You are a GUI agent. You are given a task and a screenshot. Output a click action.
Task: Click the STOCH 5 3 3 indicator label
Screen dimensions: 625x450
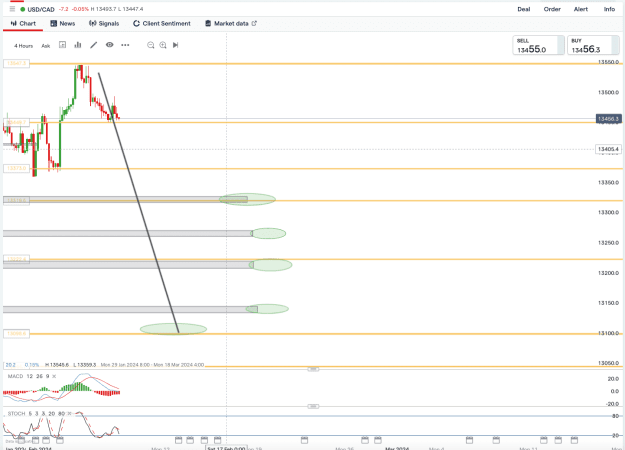pyautogui.click(x=36, y=414)
